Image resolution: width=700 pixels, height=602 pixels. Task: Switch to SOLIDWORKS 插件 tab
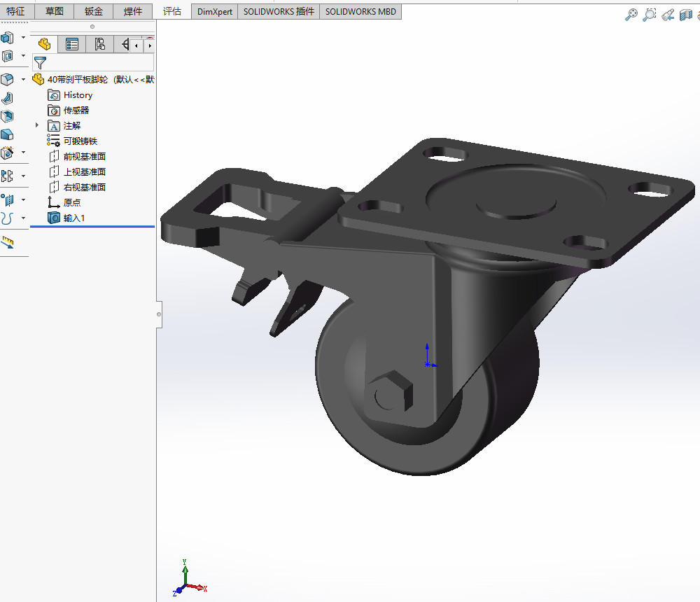pos(279,12)
